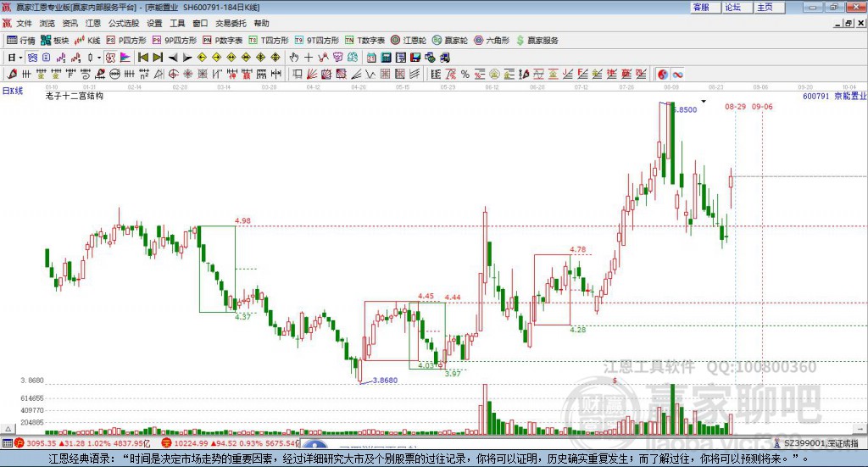Open the 行情 quotes view
This screenshot has height=467, width=868.
[20, 41]
